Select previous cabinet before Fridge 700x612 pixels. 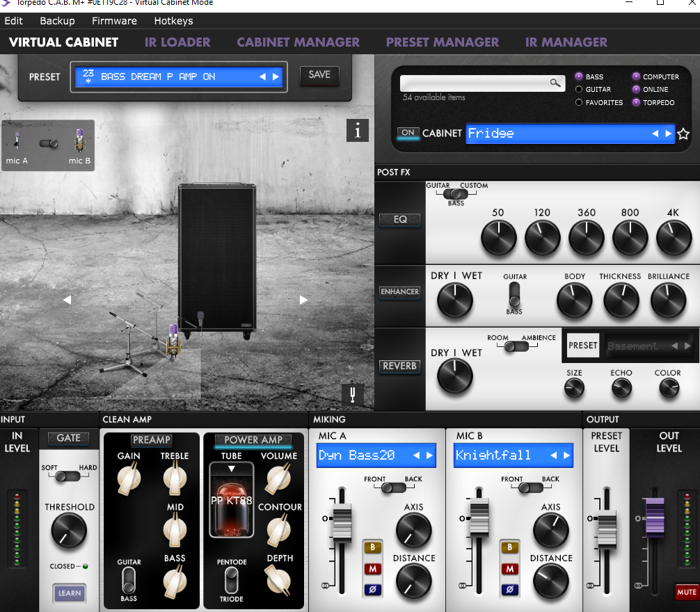[x=655, y=134]
